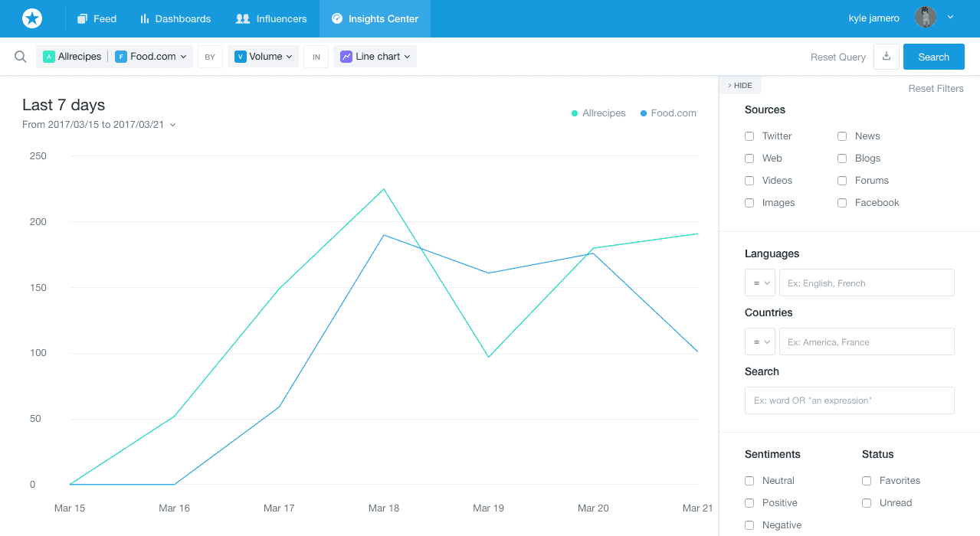Viewport: 980px width, 536px height.
Task: Click the purple Line chart icon
Action: click(346, 57)
